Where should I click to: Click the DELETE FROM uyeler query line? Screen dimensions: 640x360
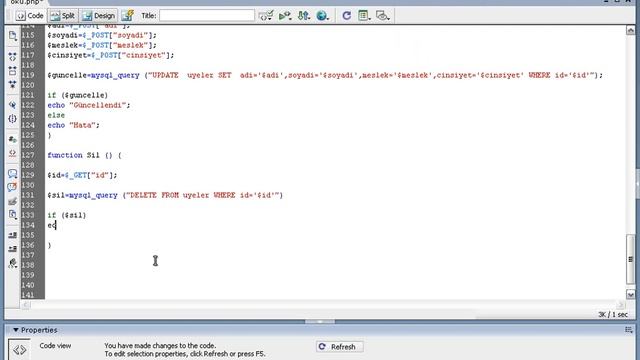coord(165,195)
